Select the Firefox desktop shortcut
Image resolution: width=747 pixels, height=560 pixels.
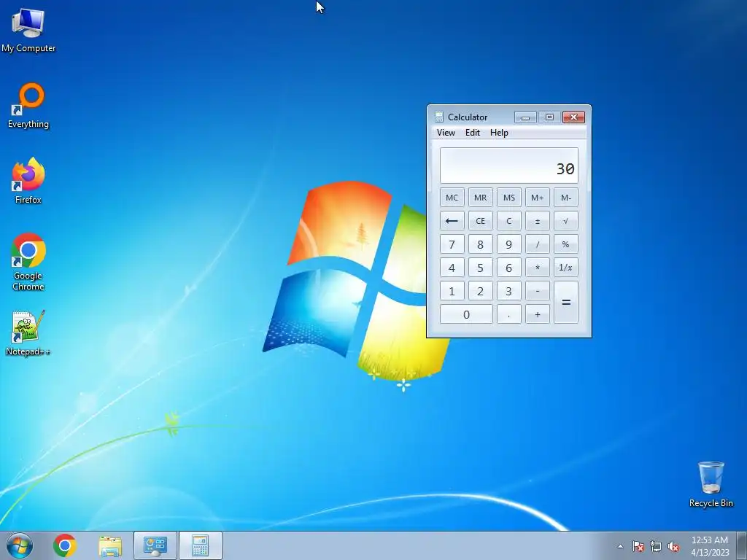[x=28, y=181]
